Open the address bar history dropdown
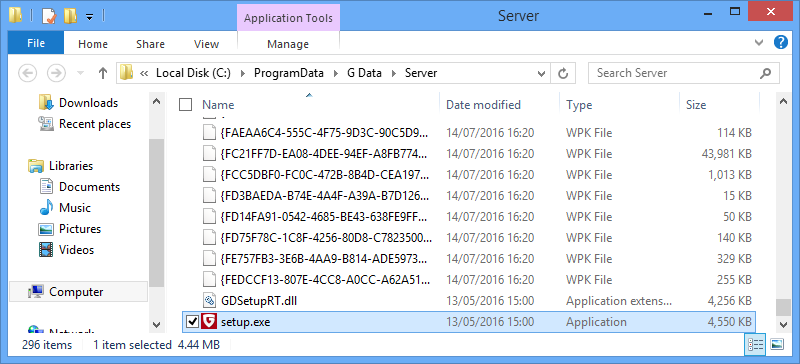800x364 pixels. coord(541,74)
